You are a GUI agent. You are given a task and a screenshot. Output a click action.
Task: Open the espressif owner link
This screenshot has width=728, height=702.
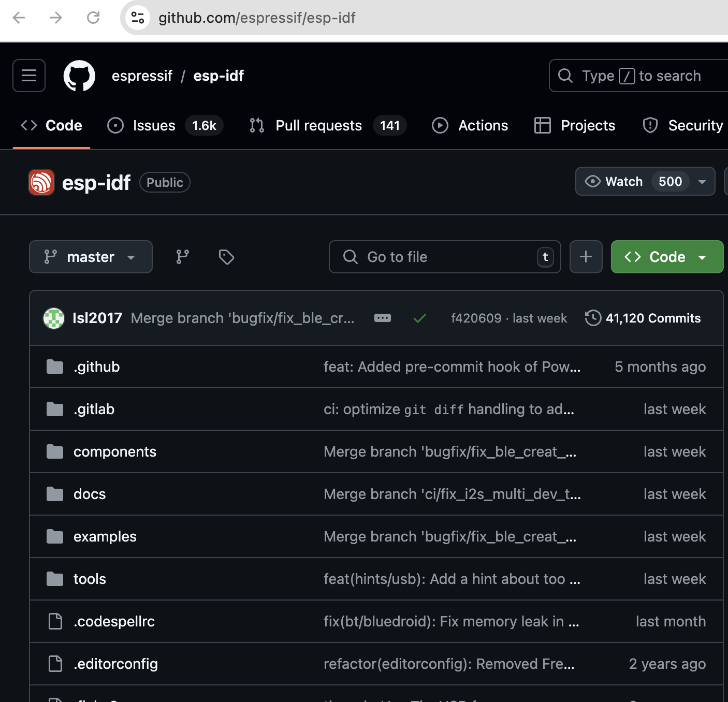coord(142,76)
